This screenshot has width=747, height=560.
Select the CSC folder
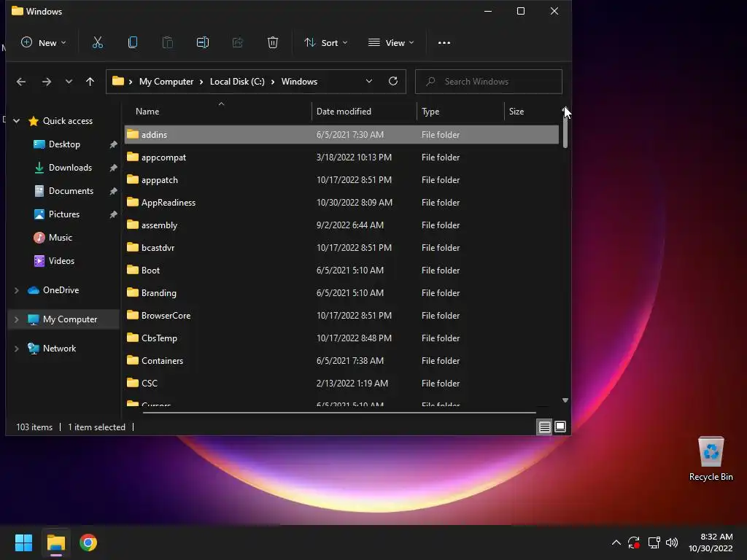click(341, 384)
